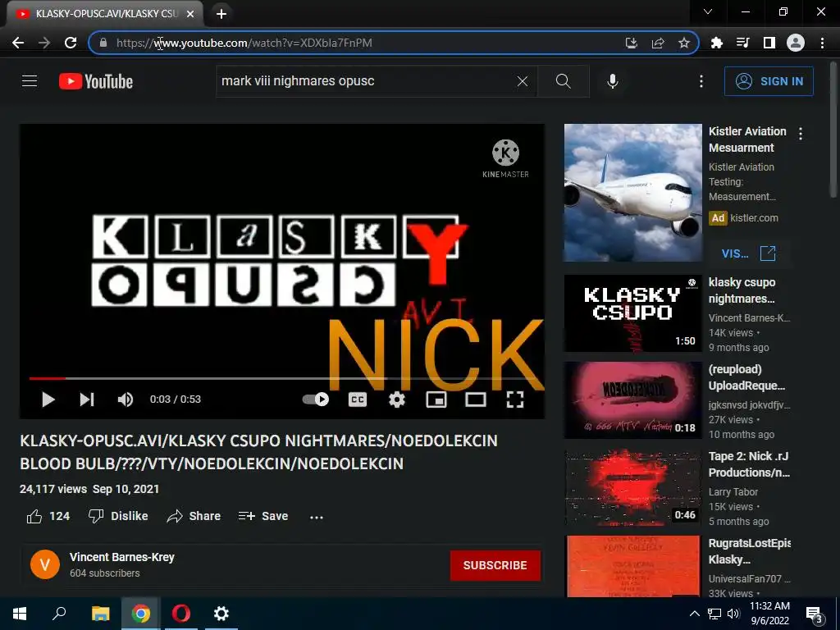
Task: Mute the video volume
Action: click(x=126, y=399)
